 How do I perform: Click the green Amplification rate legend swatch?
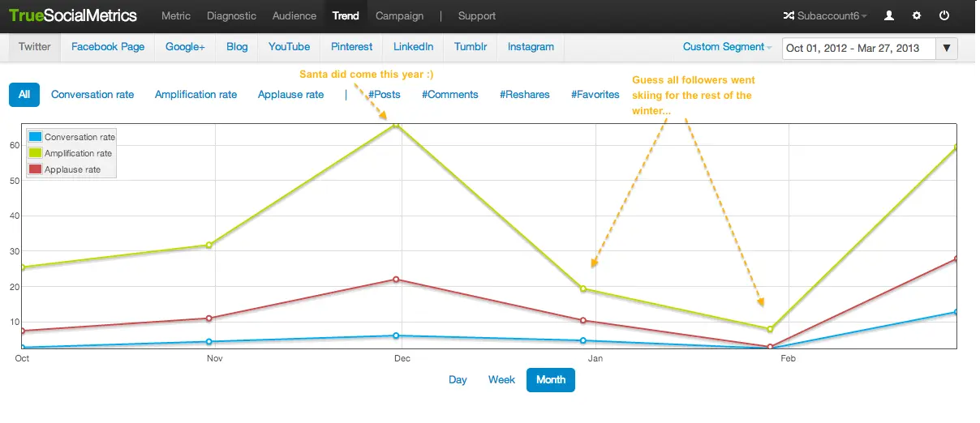coord(36,153)
